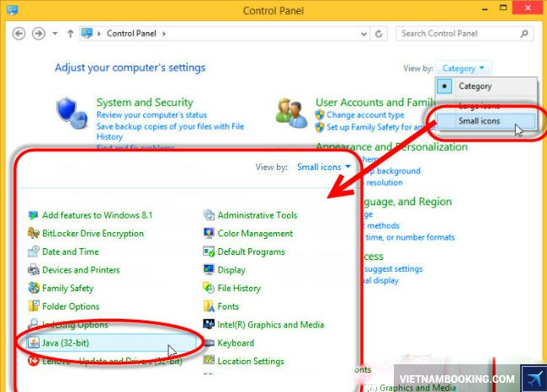Click the Date and Time icon
Screen dimensions: 547x392
(x=34, y=252)
